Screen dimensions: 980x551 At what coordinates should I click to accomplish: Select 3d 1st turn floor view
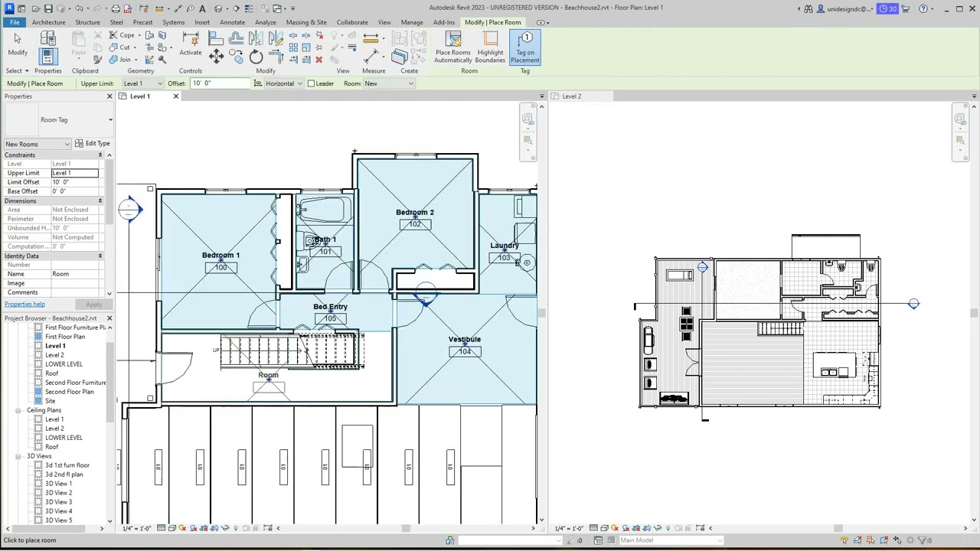(x=67, y=465)
